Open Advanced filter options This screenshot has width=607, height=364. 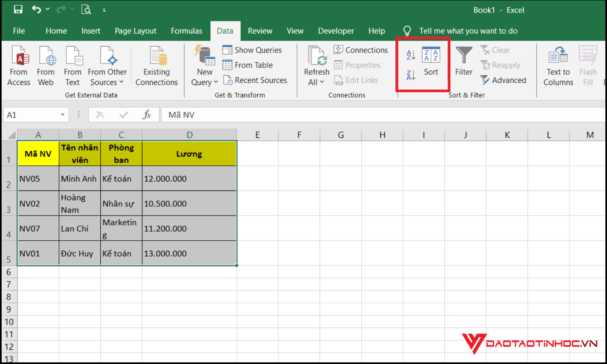point(503,80)
